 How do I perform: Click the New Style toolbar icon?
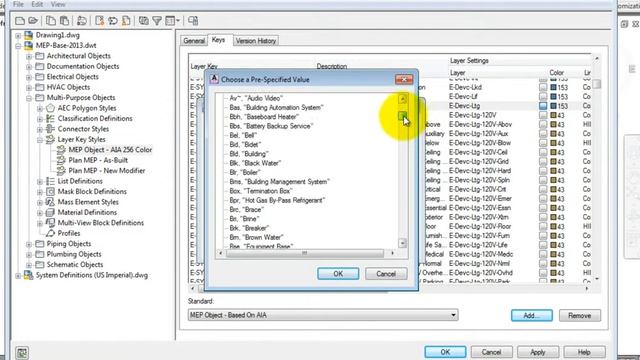tap(100, 20)
